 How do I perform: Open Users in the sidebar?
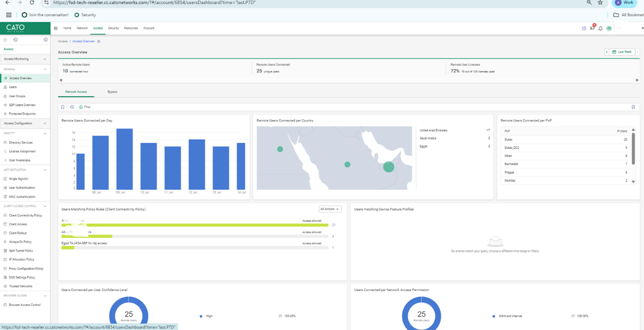pos(13,87)
